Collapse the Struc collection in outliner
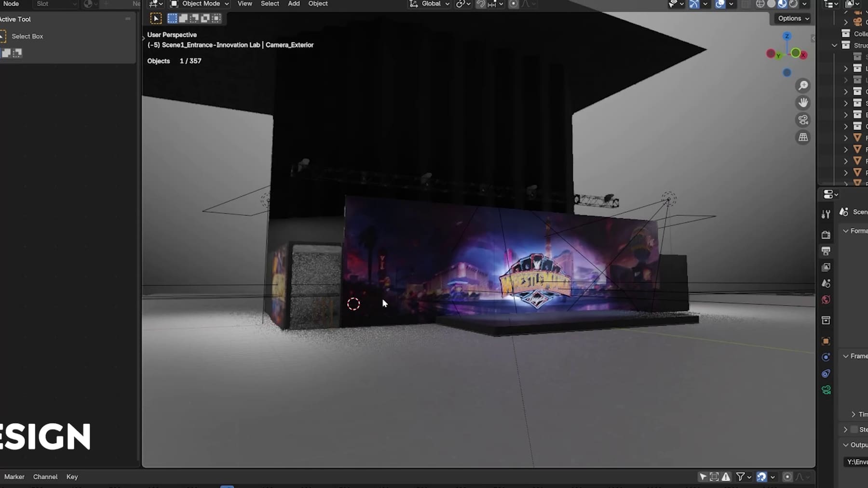The height and width of the screenshot is (488, 868). click(x=835, y=45)
